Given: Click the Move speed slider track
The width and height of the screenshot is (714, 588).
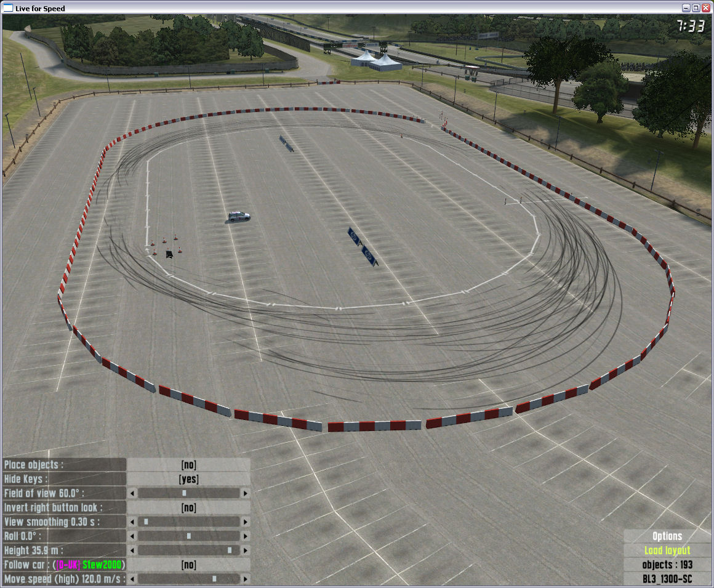Looking at the screenshot, I should click(x=189, y=579).
